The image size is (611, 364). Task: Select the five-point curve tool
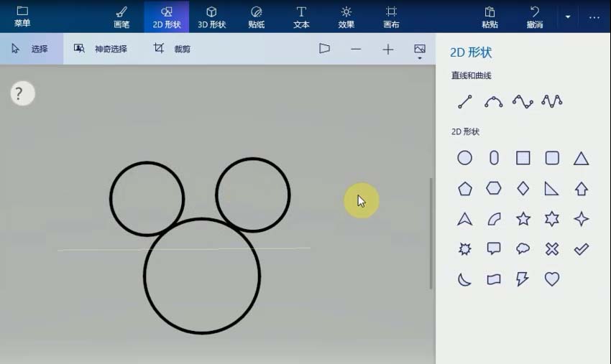click(552, 102)
